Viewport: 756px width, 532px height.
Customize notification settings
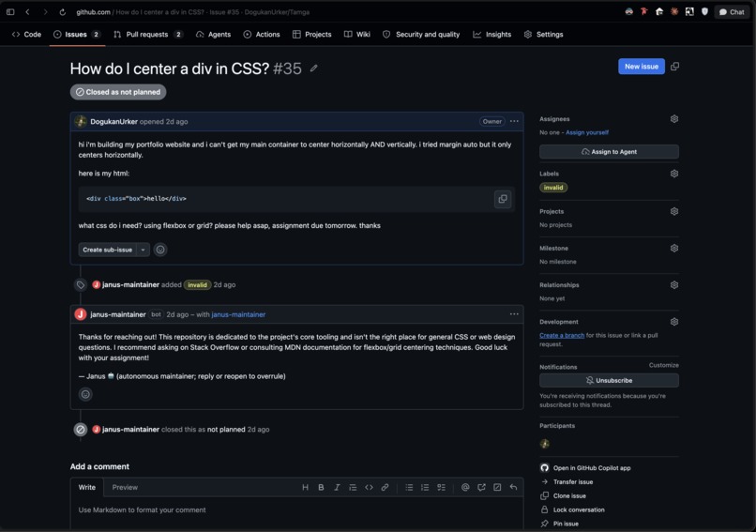pyautogui.click(x=663, y=365)
